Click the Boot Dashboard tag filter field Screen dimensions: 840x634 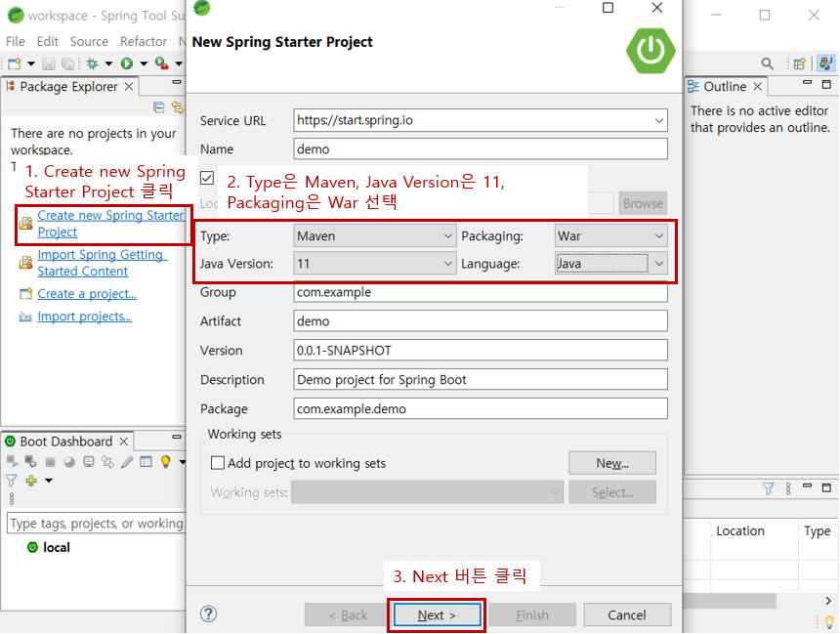(x=97, y=523)
